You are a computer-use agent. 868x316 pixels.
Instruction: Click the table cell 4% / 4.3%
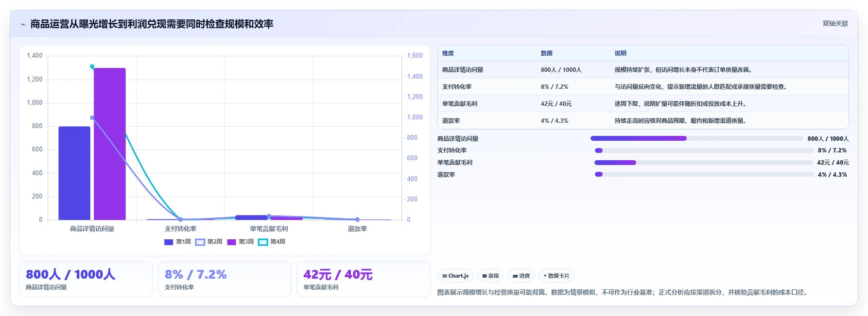pos(555,121)
